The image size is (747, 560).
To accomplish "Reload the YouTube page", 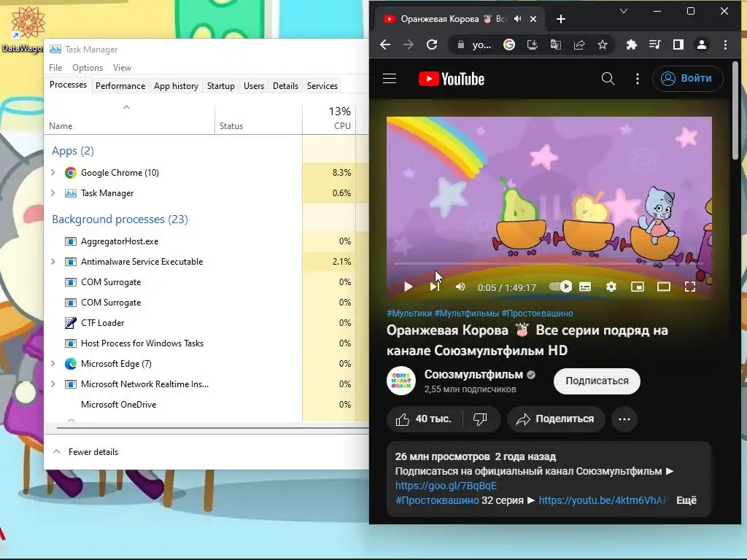I will click(432, 44).
